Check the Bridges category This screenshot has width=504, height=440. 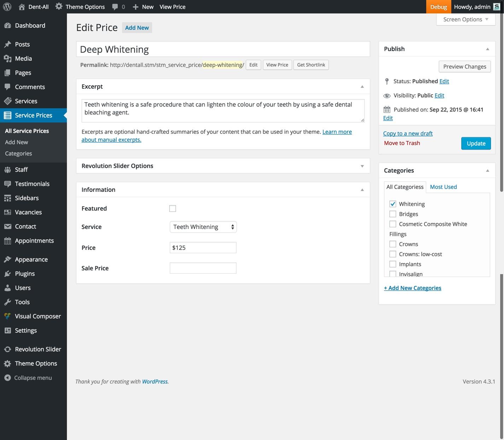[x=393, y=214]
